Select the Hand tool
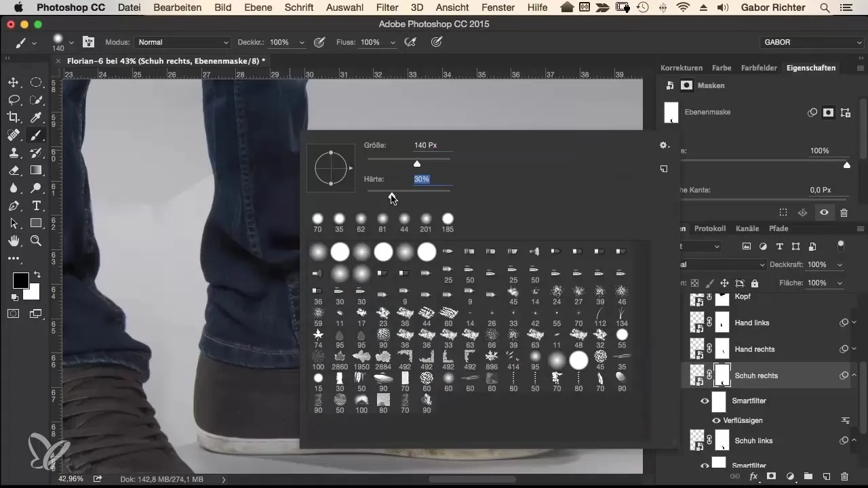The image size is (868, 488). coord(13,241)
